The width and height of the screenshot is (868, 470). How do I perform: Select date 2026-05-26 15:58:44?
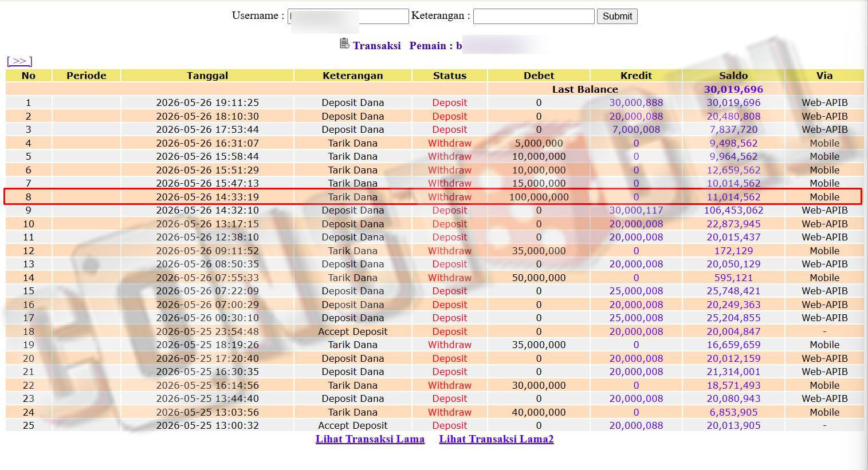coord(207,156)
